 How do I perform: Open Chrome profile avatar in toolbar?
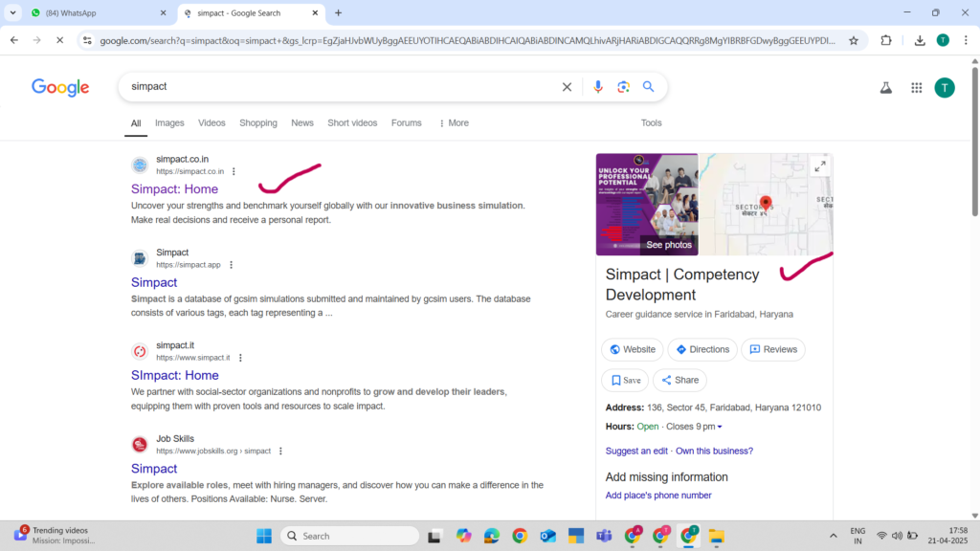coord(943,40)
